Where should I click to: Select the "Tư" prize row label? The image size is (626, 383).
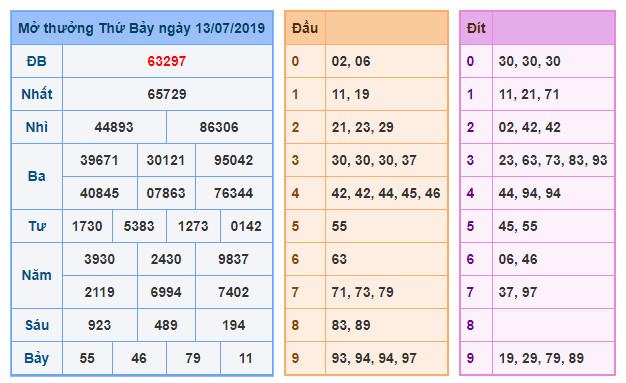[x=37, y=226]
